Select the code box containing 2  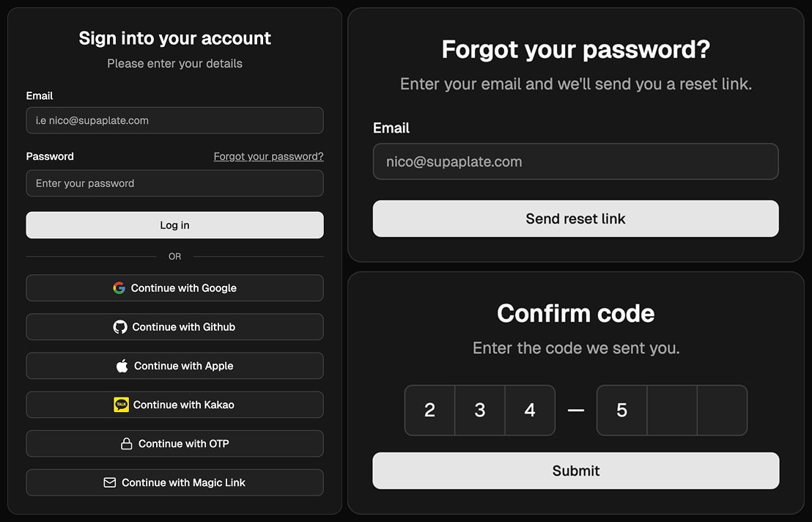tap(430, 410)
